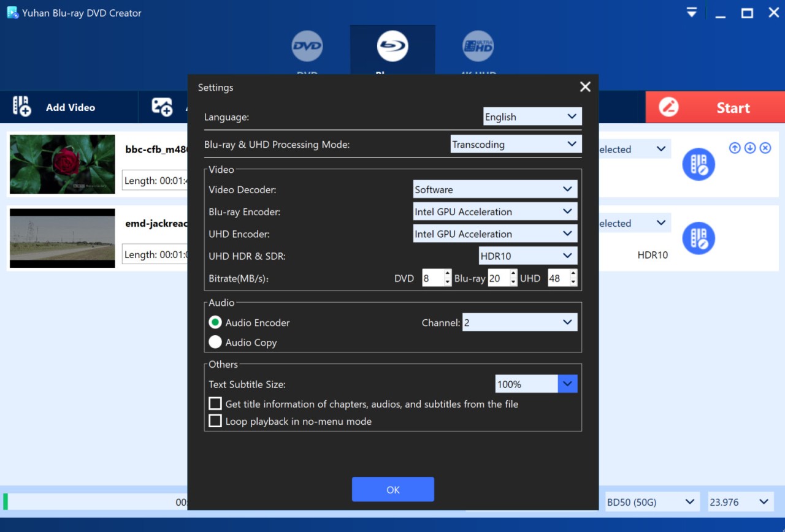The width and height of the screenshot is (785, 532).
Task: Switch to the 4K UHD disc icon
Action: pos(478,46)
